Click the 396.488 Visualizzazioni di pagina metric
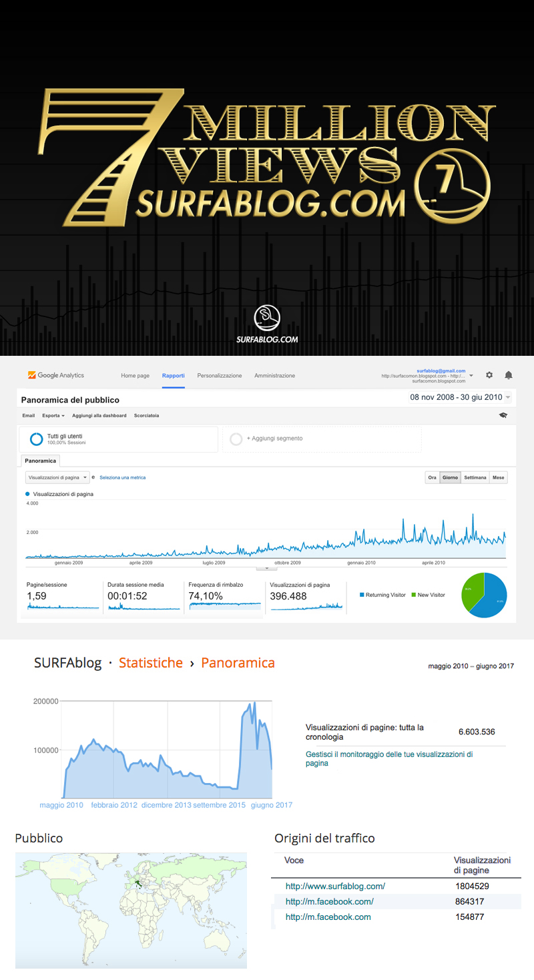Screen dimensions: 534x980 coord(306,595)
